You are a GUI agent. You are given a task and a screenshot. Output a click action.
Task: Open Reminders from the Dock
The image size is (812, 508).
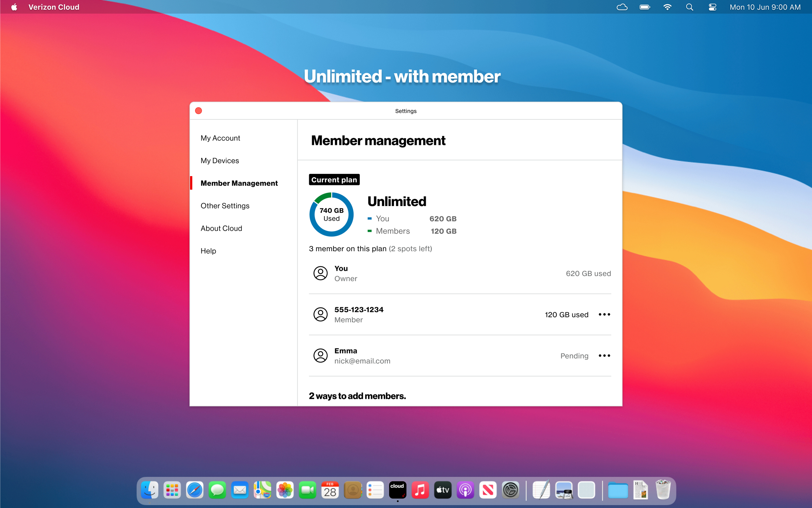375,490
